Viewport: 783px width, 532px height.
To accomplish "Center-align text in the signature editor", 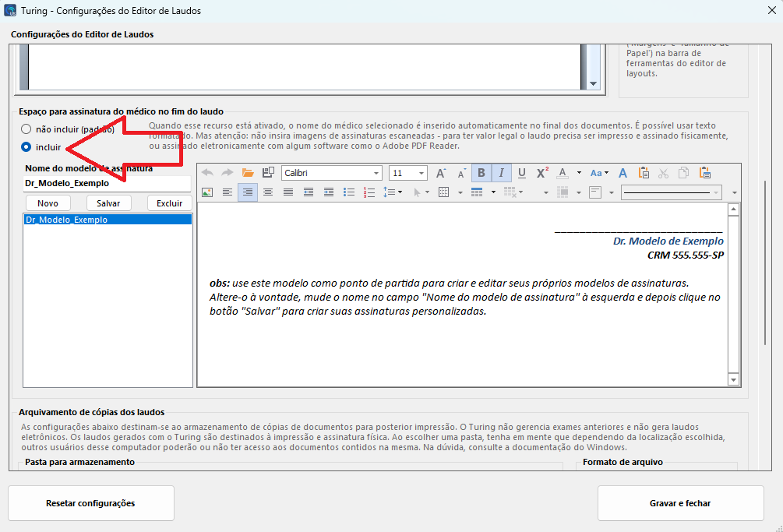I will coord(268,192).
